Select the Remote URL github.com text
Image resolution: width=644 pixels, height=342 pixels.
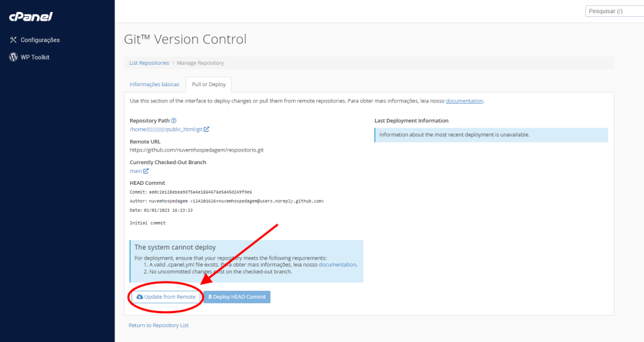point(197,150)
